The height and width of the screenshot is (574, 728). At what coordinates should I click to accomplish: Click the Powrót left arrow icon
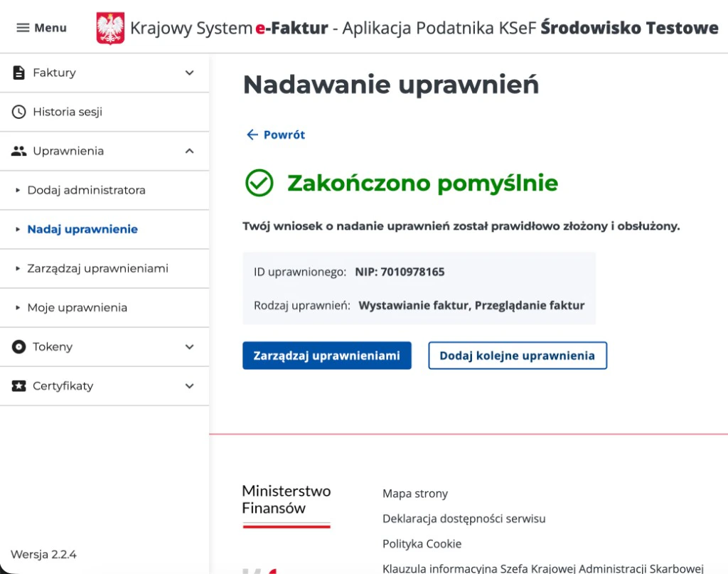click(x=252, y=134)
